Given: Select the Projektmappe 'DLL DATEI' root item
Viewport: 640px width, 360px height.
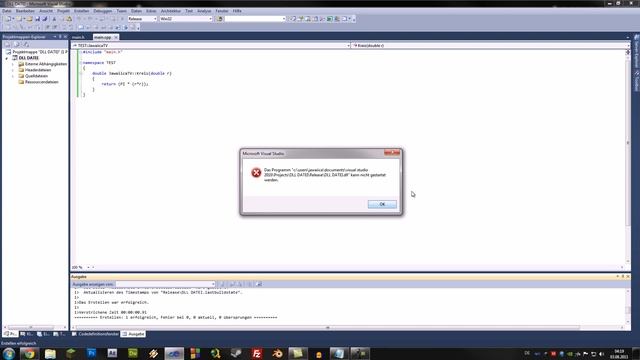Looking at the screenshot, I should (37, 52).
